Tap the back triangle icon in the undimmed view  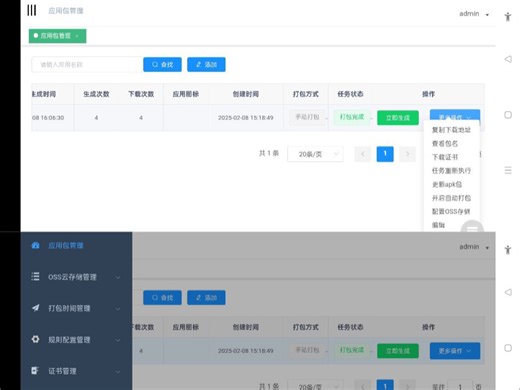[508, 59]
